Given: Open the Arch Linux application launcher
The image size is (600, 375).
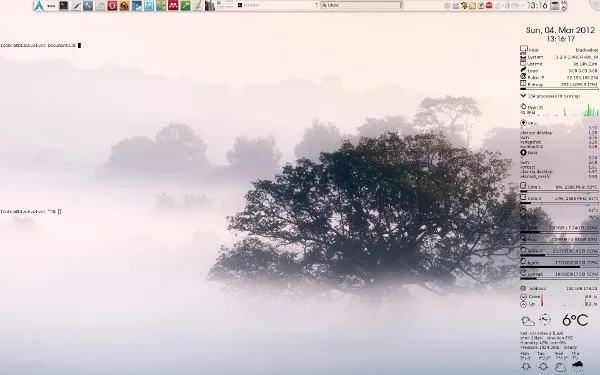Looking at the screenshot, I should point(39,5).
